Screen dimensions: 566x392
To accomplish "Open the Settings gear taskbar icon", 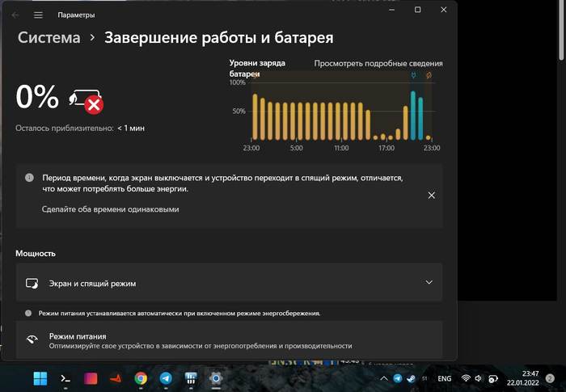I will [216, 378].
